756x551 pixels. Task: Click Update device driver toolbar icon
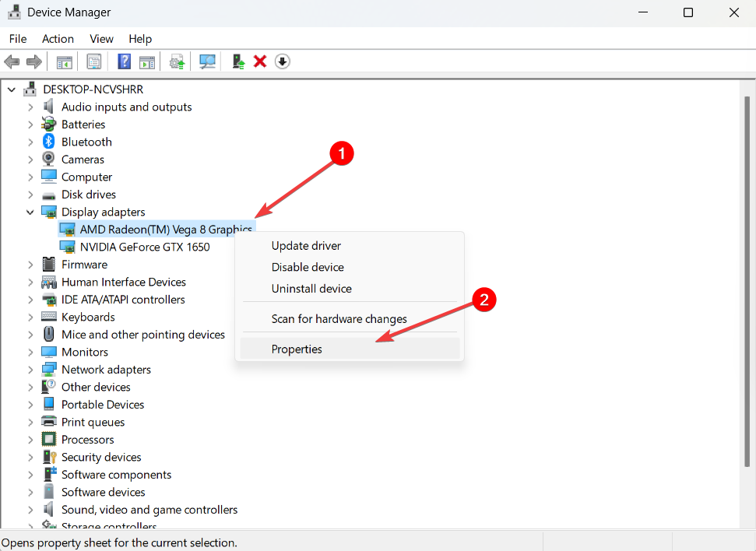click(x=177, y=61)
